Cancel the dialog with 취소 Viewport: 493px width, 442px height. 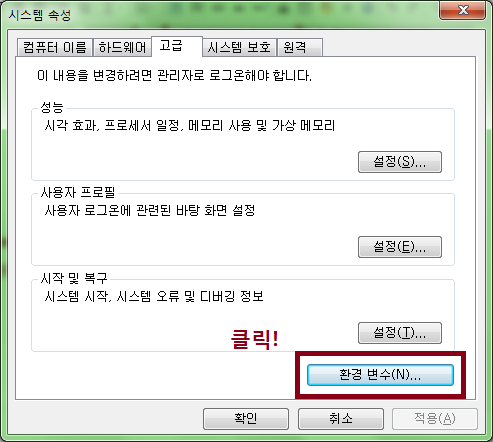341,419
